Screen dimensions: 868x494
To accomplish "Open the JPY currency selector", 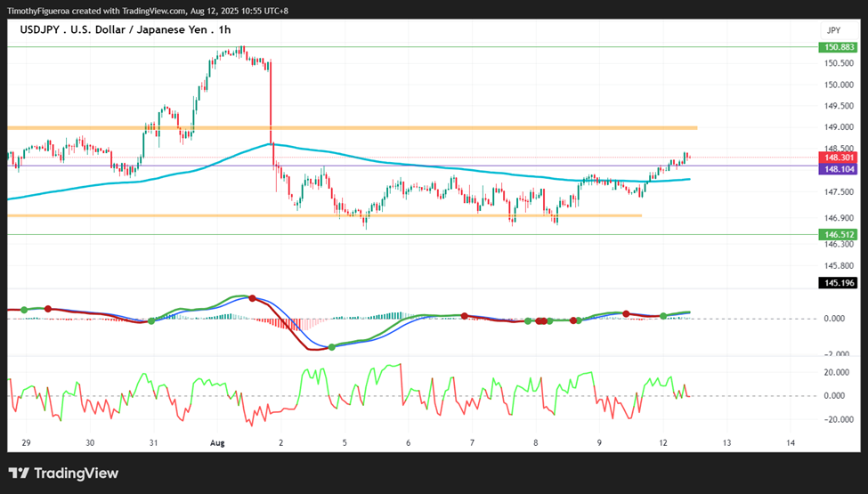I will [x=833, y=30].
